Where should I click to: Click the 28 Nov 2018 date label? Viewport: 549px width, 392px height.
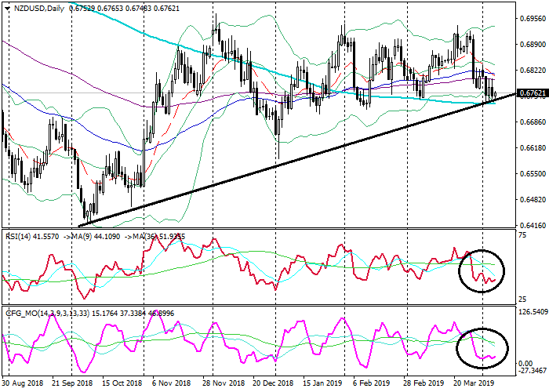point(220,384)
